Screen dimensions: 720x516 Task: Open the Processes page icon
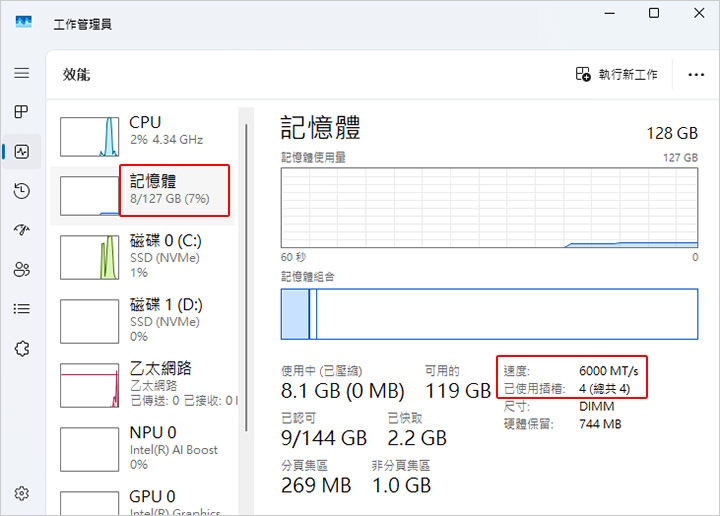22,112
